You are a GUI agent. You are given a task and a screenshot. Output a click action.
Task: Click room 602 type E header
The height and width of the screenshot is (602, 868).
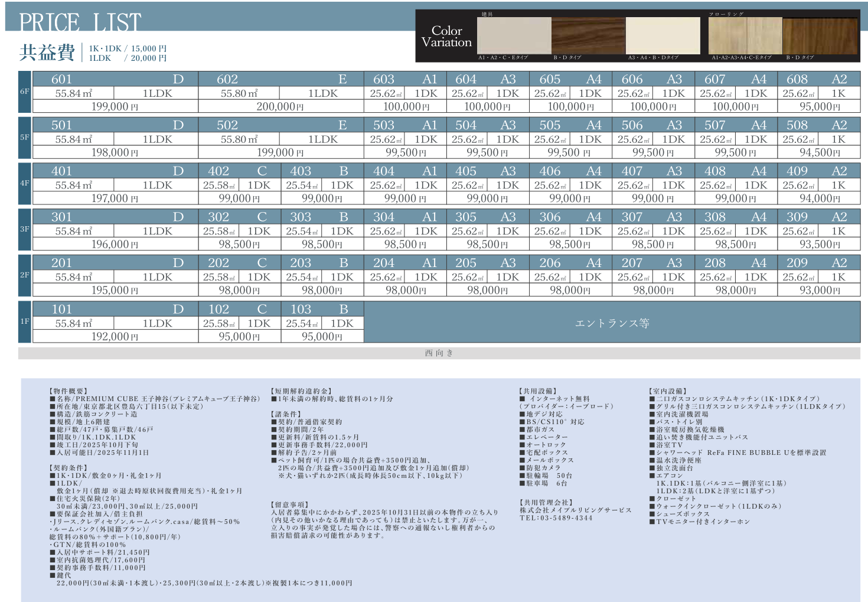(x=280, y=79)
